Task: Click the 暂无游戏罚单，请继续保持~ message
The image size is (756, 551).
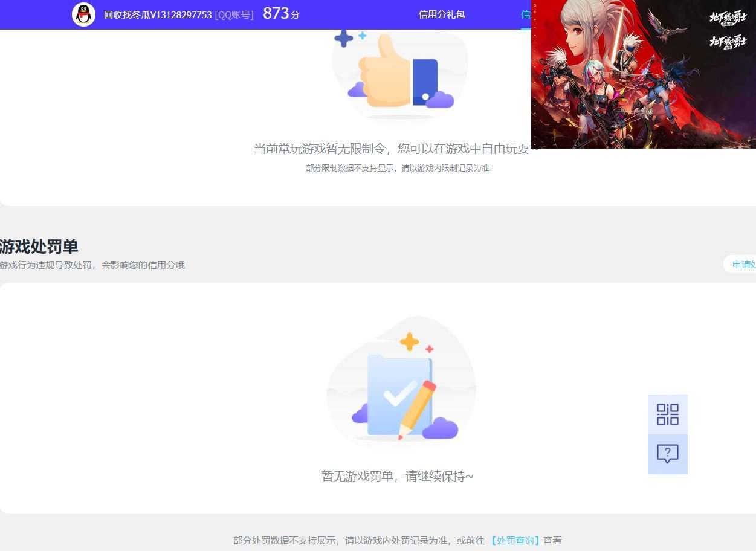Action: click(x=398, y=476)
